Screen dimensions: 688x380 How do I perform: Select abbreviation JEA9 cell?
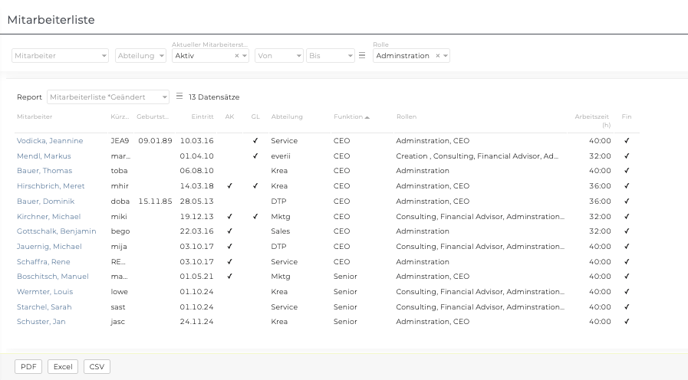[120, 141]
